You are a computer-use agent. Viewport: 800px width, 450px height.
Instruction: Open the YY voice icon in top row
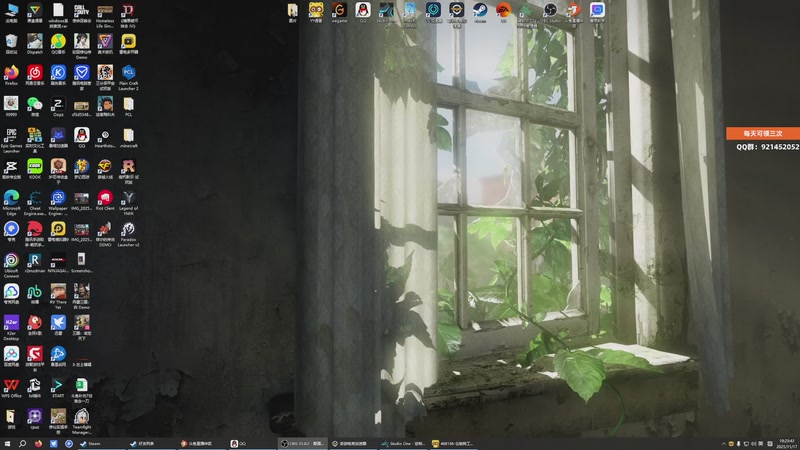(x=316, y=12)
